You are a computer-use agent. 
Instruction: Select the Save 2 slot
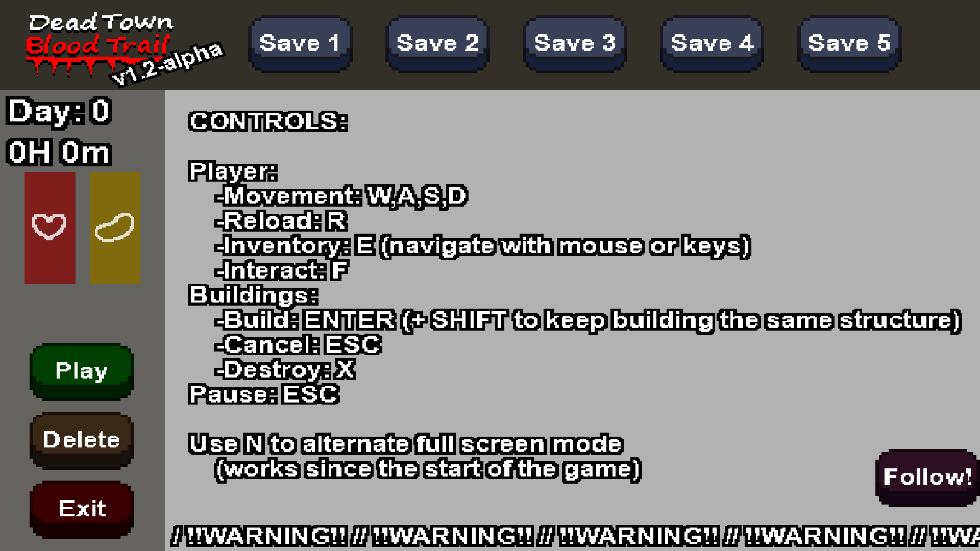point(437,44)
